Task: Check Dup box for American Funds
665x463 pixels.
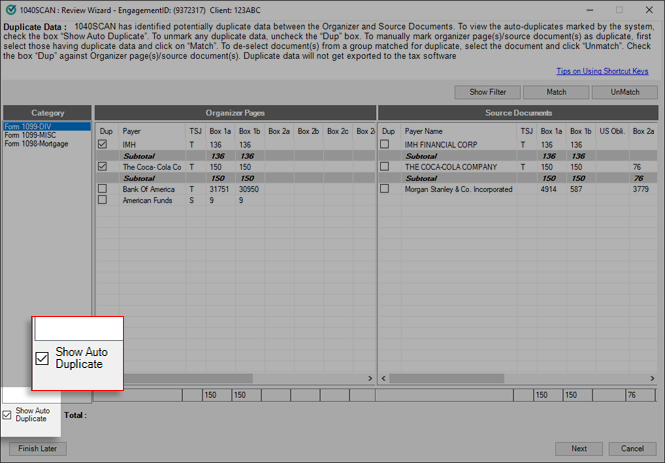Action: tap(102, 199)
